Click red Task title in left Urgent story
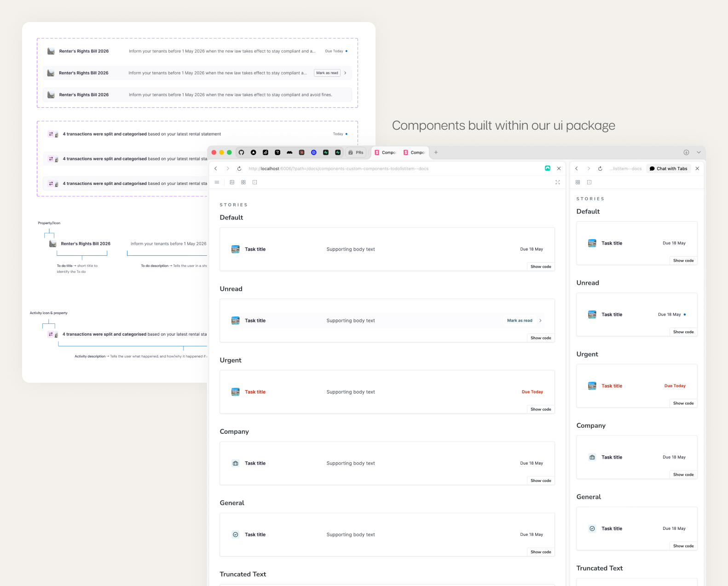The image size is (728, 586). [x=255, y=392]
